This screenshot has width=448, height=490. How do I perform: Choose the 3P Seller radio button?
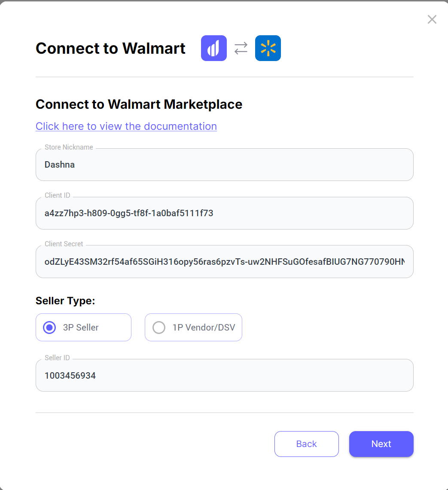[x=50, y=328]
